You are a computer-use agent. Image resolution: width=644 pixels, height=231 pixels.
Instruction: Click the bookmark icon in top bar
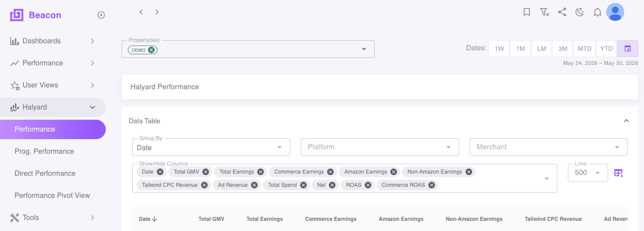pyautogui.click(x=527, y=12)
